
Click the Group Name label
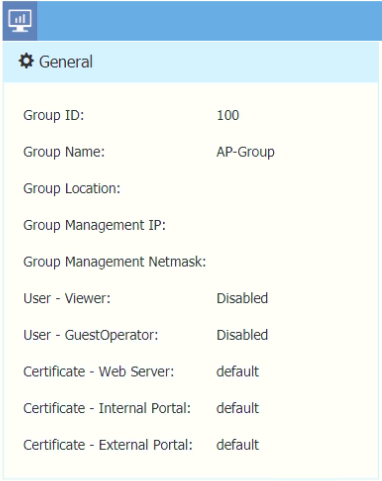point(64,152)
